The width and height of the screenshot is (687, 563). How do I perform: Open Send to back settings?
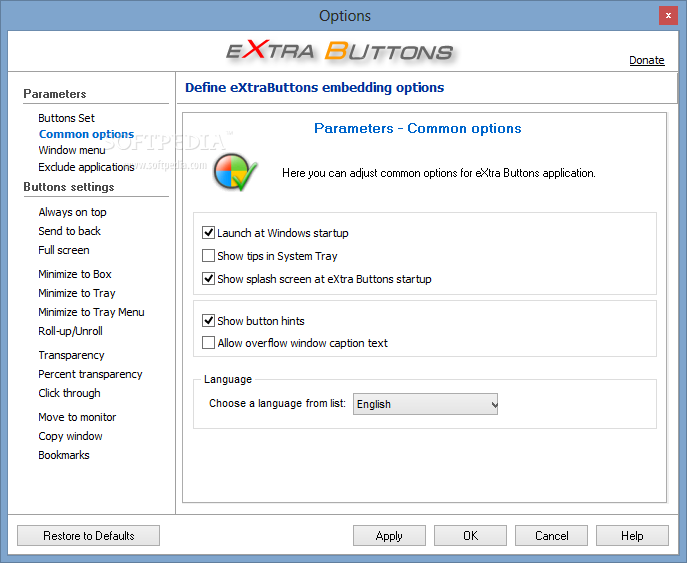click(x=69, y=231)
